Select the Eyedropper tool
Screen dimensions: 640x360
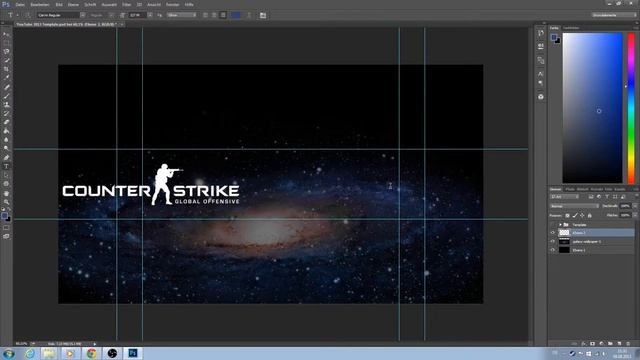pos(6,78)
